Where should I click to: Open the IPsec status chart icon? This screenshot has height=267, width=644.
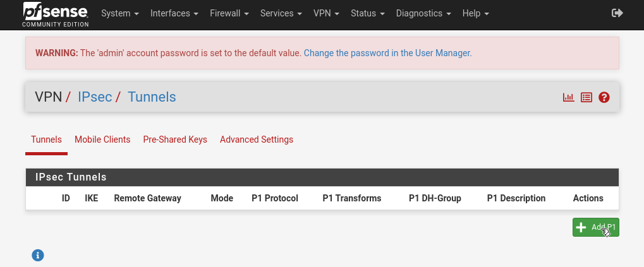(x=568, y=97)
